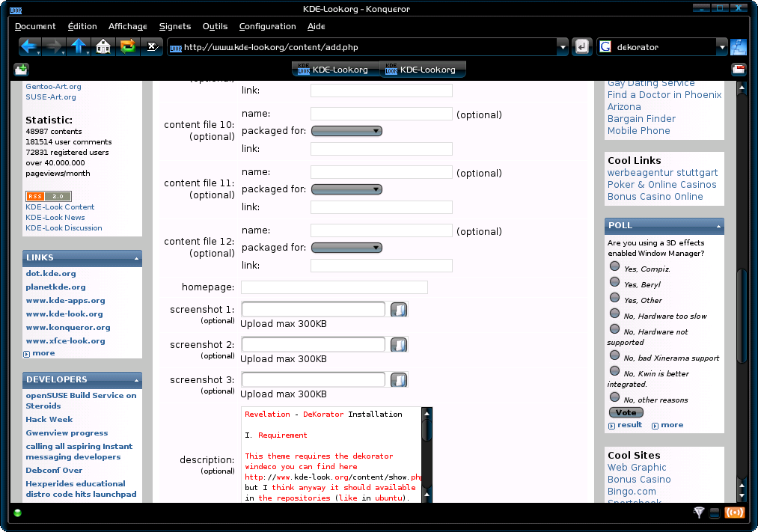Viewport: 758px width, 532px height.
Task: Collapse the LINKS panel
Action: [136, 259]
